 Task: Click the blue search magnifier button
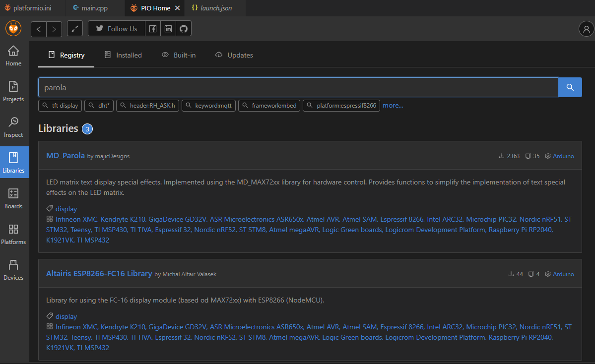(x=570, y=87)
